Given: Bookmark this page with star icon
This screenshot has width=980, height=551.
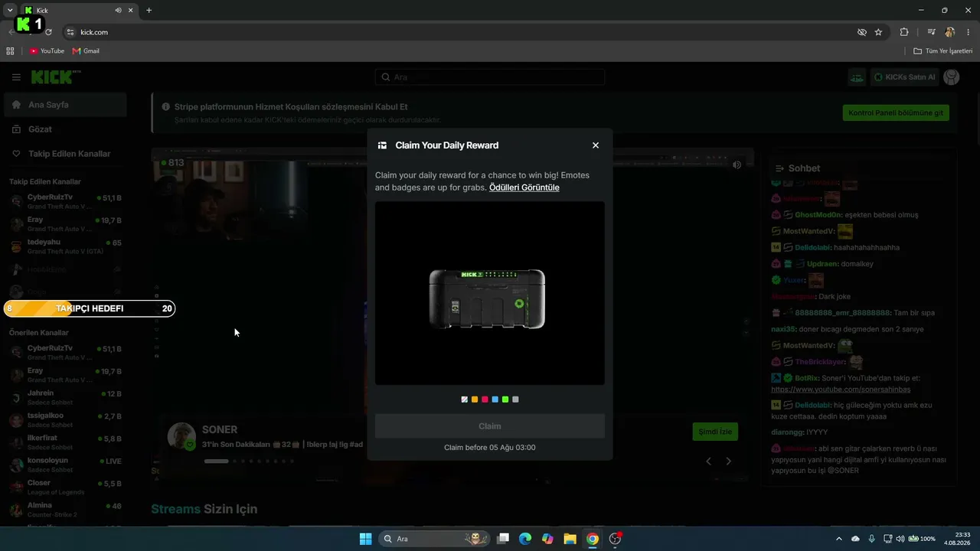Looking at the screenshot, I should click(878, 32).
